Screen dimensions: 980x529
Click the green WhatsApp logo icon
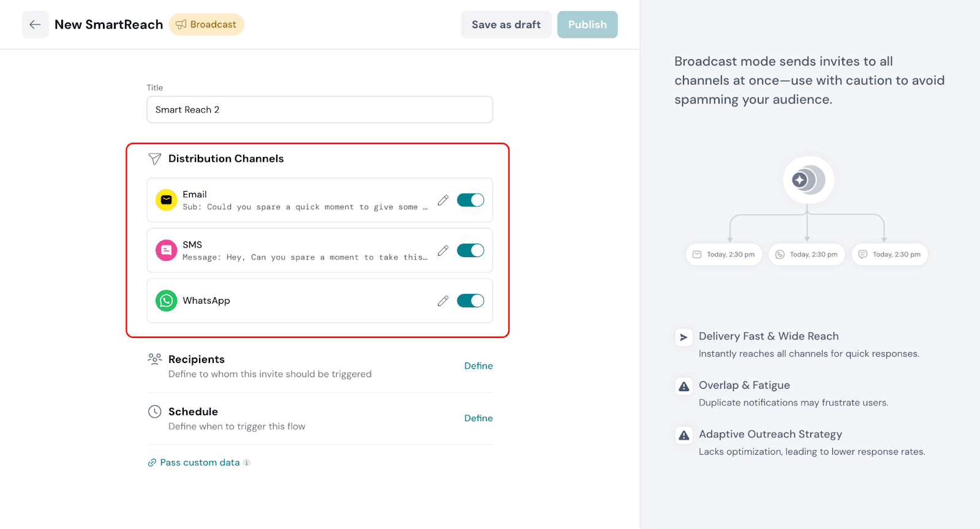click(166, 301)
